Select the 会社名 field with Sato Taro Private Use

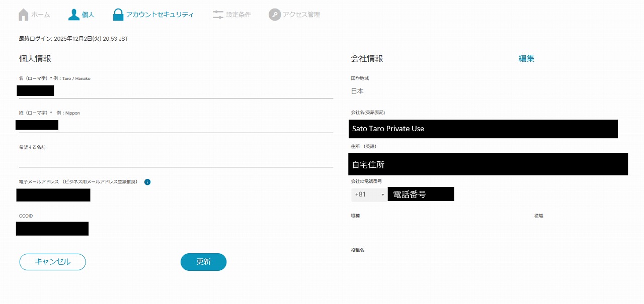(x=483, y=129)
